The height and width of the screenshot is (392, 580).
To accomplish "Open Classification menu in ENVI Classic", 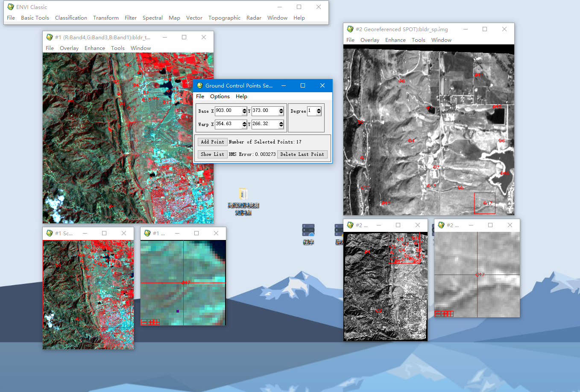I will point(71,18).
